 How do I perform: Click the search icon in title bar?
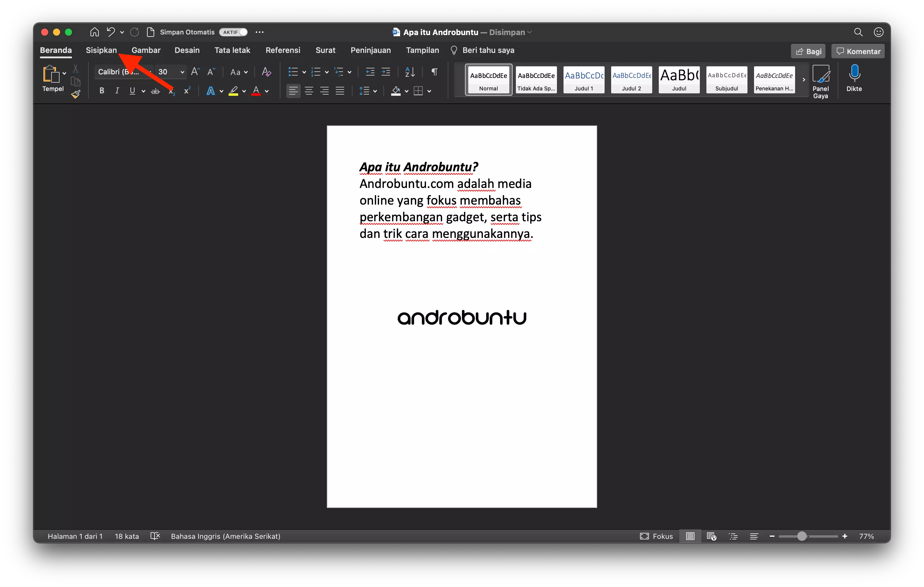coord(859,32)
